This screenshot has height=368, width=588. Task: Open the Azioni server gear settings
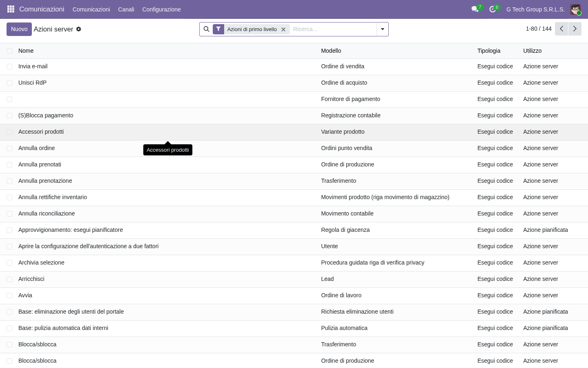79,29
